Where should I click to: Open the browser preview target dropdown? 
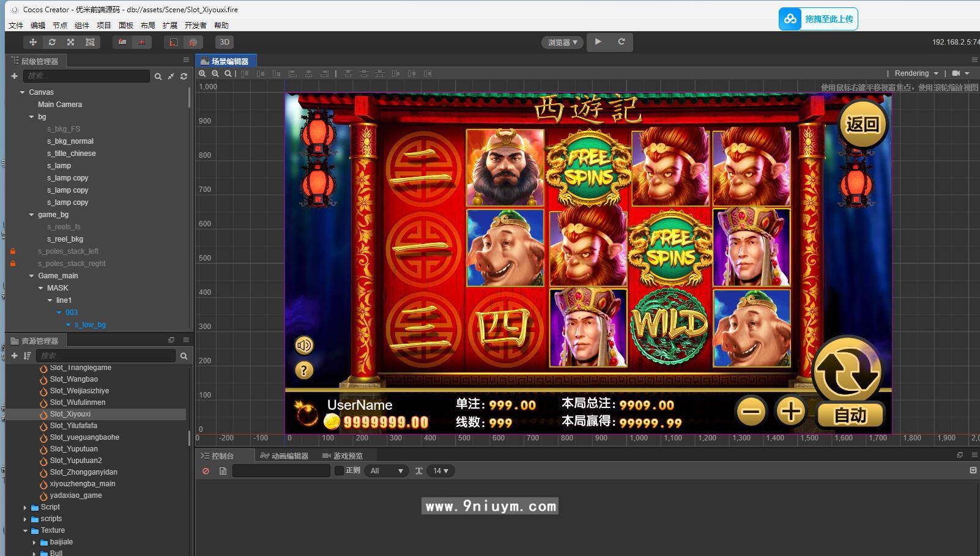point(562,42)
